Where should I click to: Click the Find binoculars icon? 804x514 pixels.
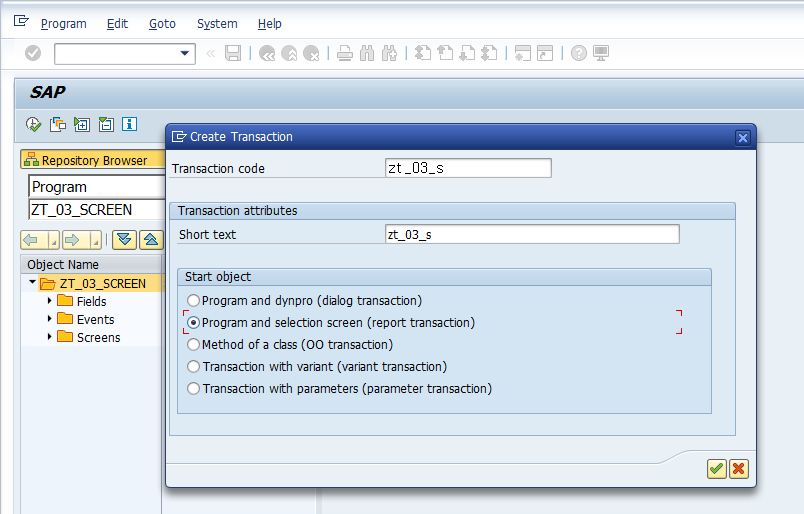point(367,53)
